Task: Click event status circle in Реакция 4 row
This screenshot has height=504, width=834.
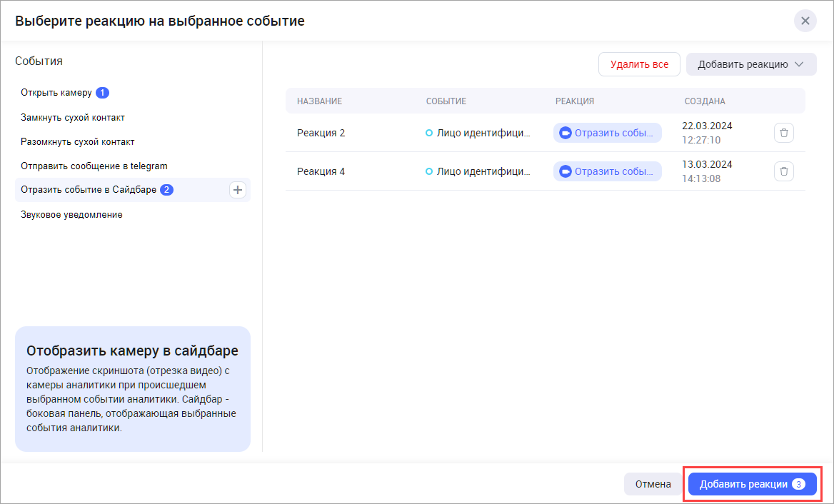Action: coord(429,171)
